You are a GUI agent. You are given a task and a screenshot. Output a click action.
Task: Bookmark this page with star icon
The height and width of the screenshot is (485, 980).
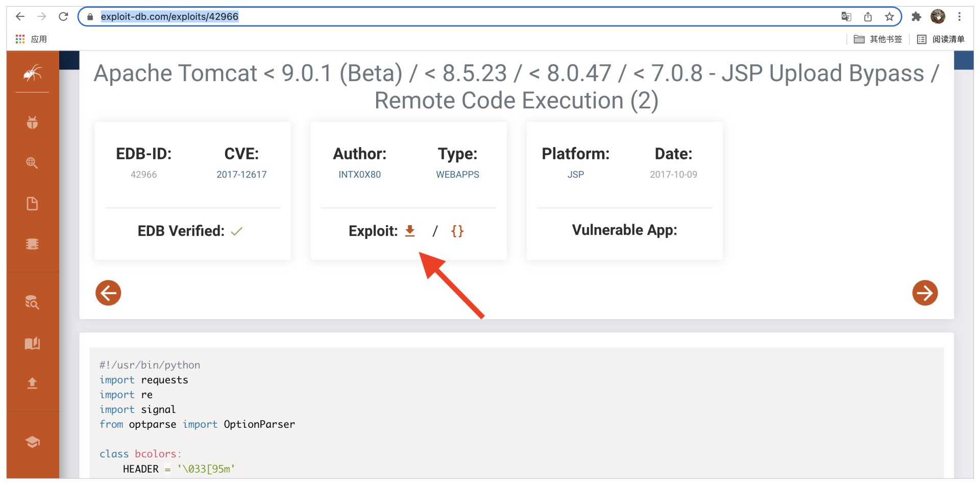click(890, 17)
